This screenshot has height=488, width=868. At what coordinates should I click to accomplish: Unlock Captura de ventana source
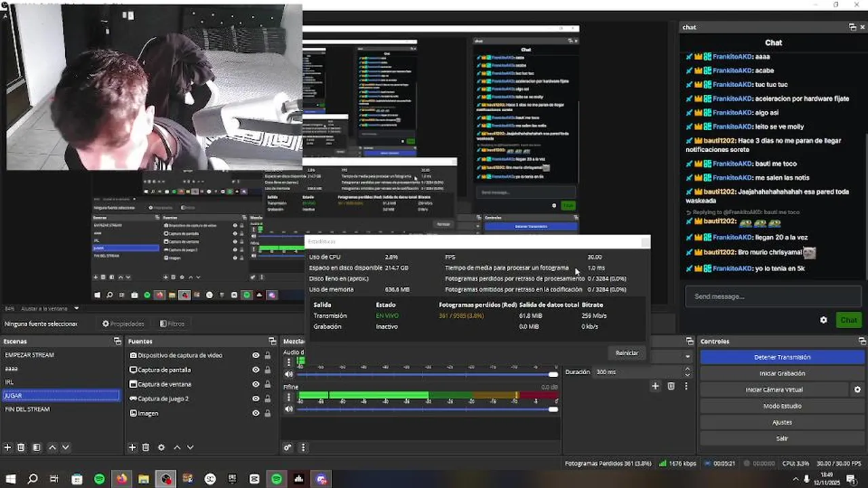tap(268, 384)
